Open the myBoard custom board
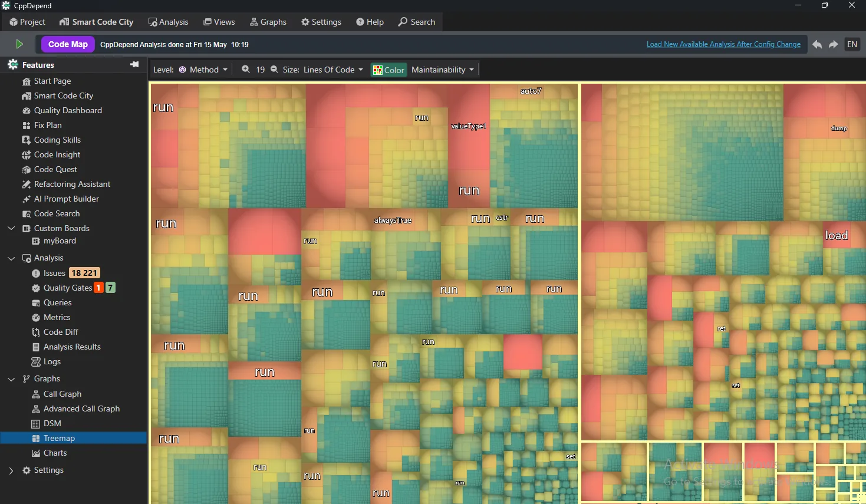Viewport: 866px width, 504px height. pos(60,241)
